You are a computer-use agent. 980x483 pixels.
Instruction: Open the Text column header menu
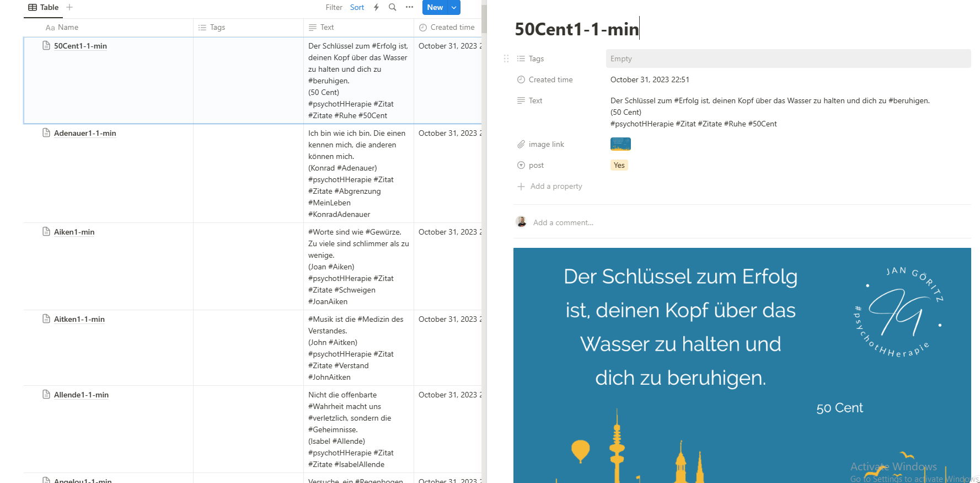point(358,28)
